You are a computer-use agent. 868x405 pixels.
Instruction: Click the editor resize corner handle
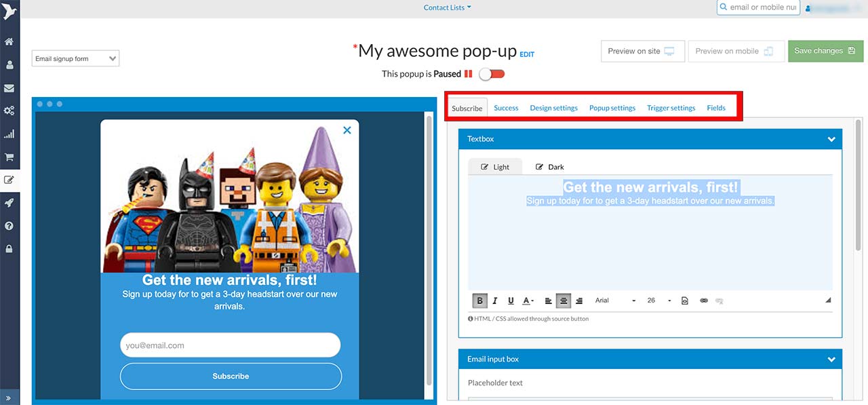(828, 301)
